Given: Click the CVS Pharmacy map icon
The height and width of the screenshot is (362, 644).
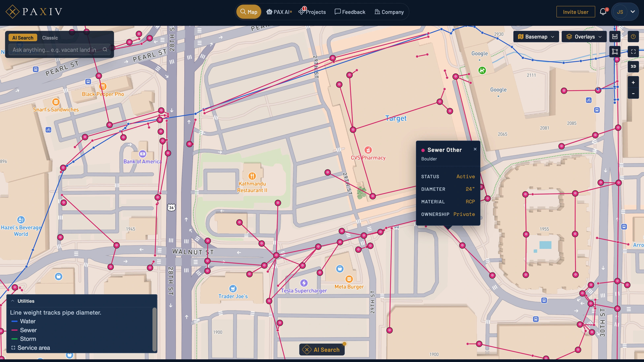Looking at the screenshot, I should pyautogui.click(x=368, y=150).
